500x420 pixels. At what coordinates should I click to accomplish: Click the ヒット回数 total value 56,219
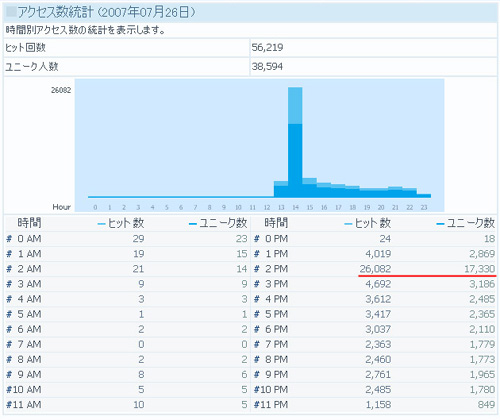[x=267, y=48]
